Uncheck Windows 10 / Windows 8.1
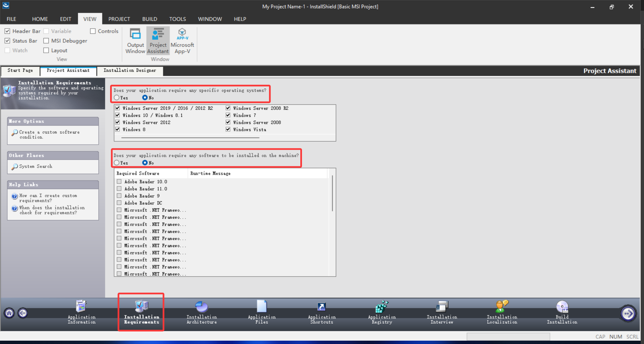644x344 pixels. 117,115
